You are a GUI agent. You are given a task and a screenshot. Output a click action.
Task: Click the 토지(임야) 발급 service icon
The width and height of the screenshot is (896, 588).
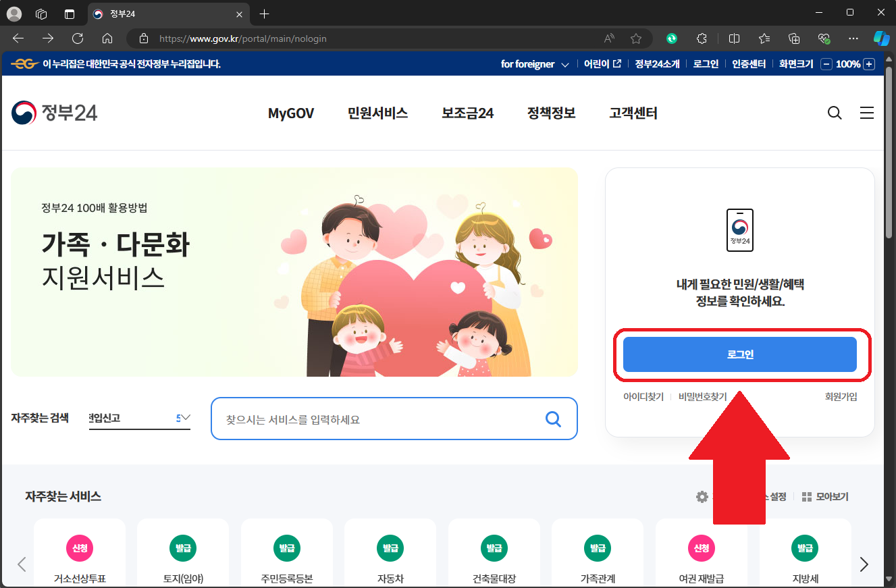[183, 547]
